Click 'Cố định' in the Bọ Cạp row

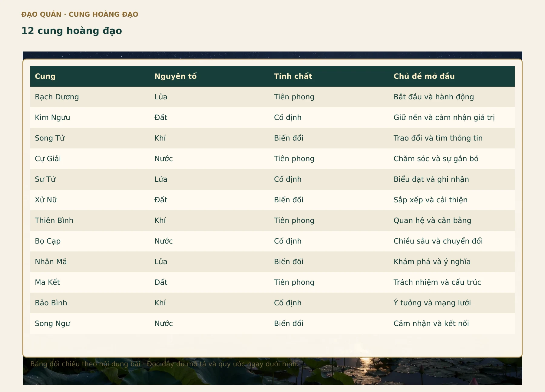pyautogui.click(x=288, y=241)
